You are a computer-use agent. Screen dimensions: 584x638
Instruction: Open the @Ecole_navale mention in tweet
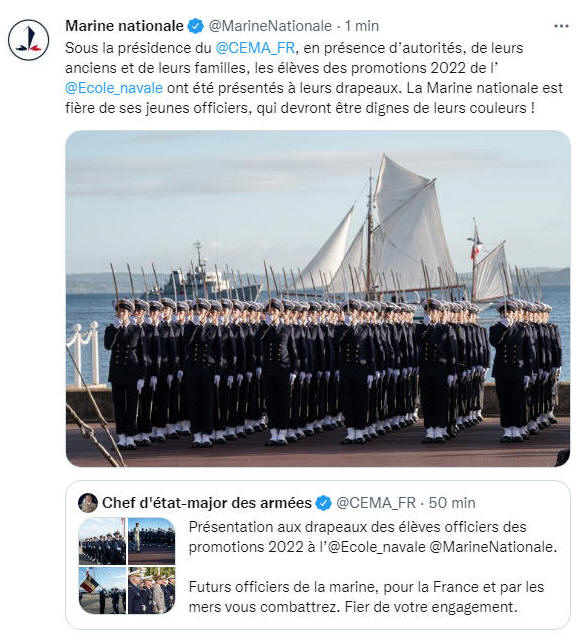coord(114,88)
